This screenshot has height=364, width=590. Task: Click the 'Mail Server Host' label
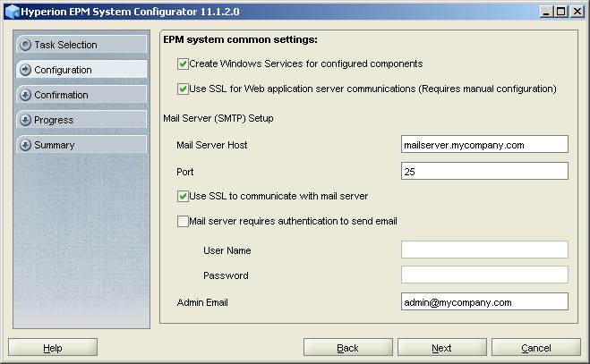coord(212,145)
